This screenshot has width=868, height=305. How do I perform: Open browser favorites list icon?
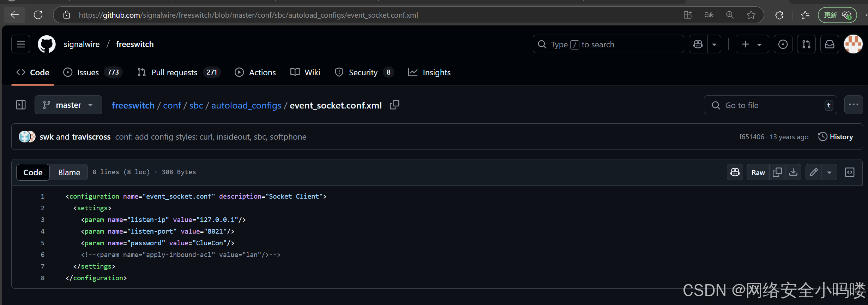805,15
